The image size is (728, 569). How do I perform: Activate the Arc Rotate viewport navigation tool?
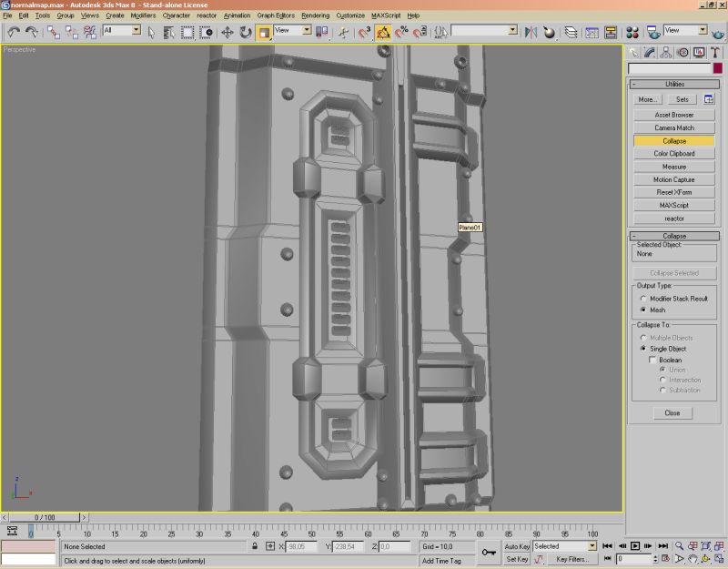point(704,558)
